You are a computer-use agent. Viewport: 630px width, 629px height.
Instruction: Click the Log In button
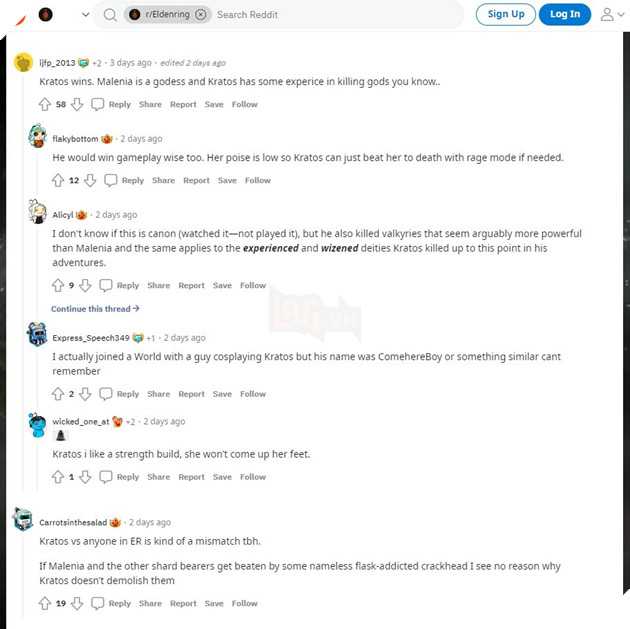(x=565, y=14)
